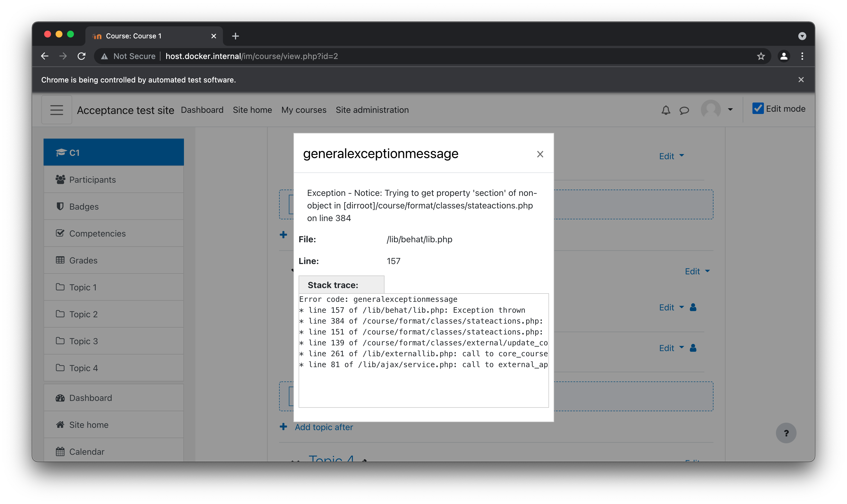Expand the topmost Edit dropdown near dialog
Viewport: 847px width, 504px height.
point(671,156)
